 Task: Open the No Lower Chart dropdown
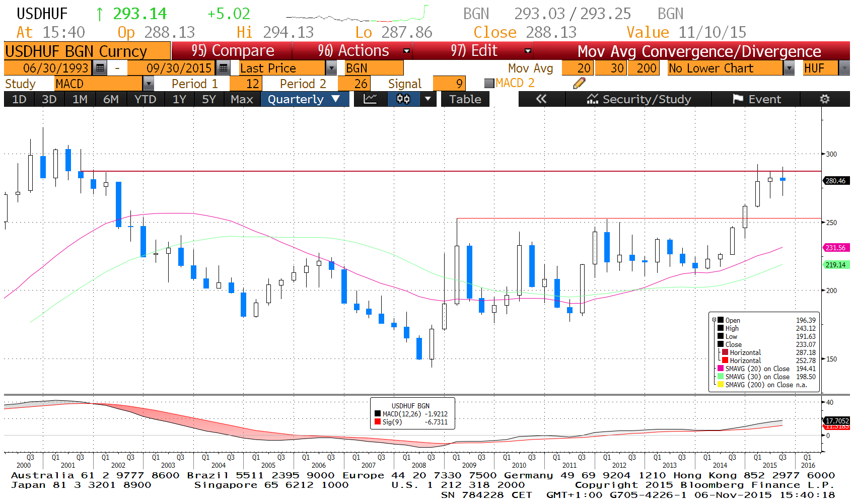point(789,68)
